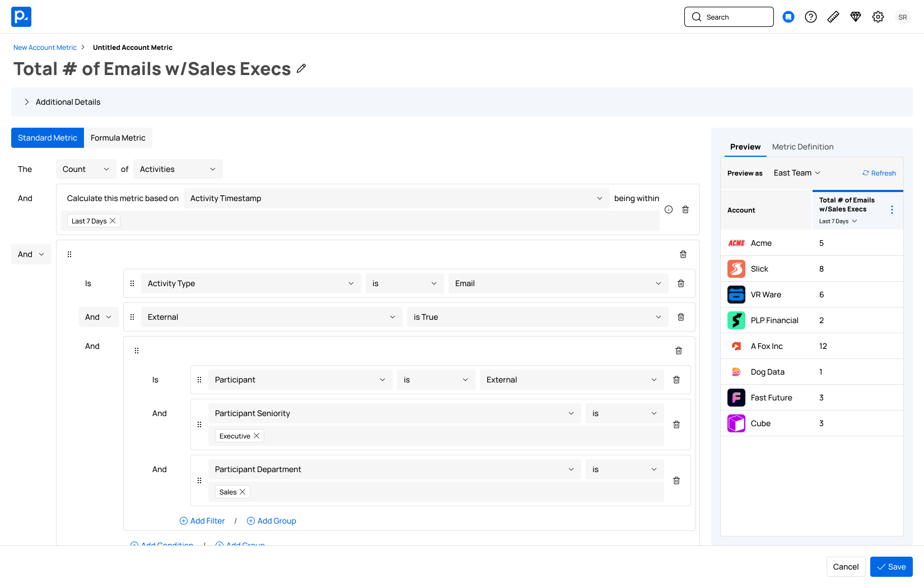Delete the Activity Type filter row
The height and width of the screenshot is (588, 924).
point(681,283)
